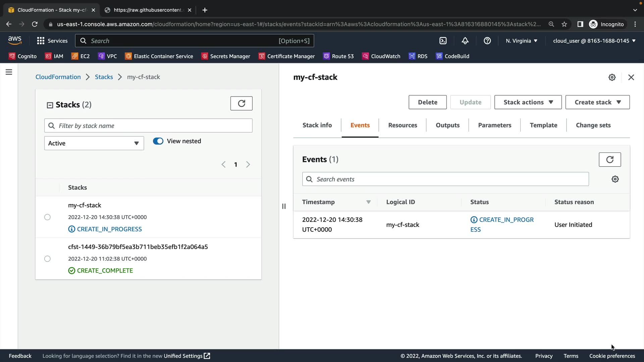Click the help question mark icon
The image size is (644, 362).
[487, 41]
